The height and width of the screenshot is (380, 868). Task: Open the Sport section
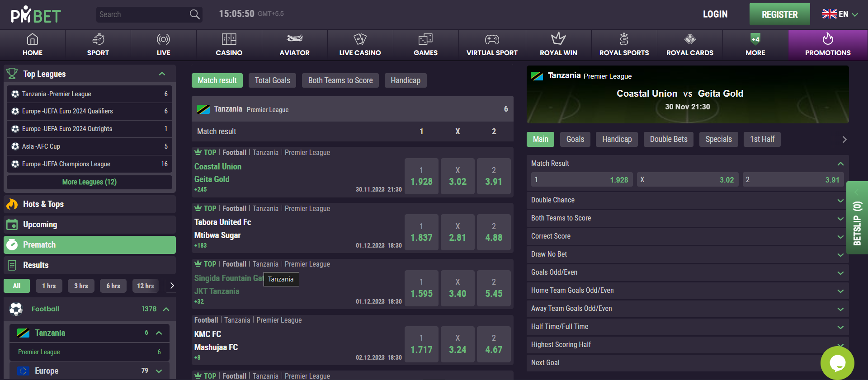[x=98, y=45]
